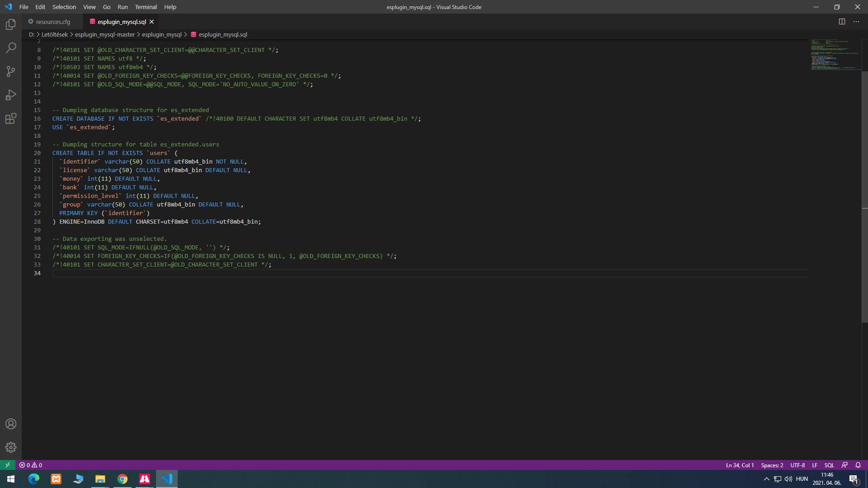Open the Explorer view in activity bar
Screen dimensions: 868x488
point(11,24)
